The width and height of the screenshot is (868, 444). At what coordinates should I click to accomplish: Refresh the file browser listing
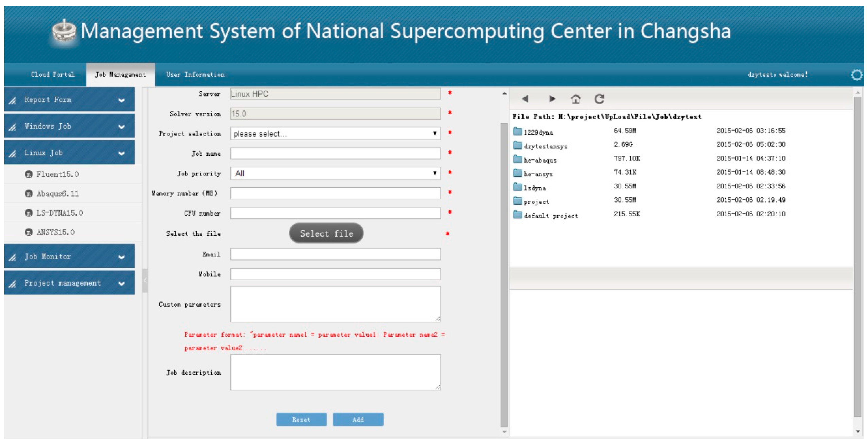(x=599, y=99)
